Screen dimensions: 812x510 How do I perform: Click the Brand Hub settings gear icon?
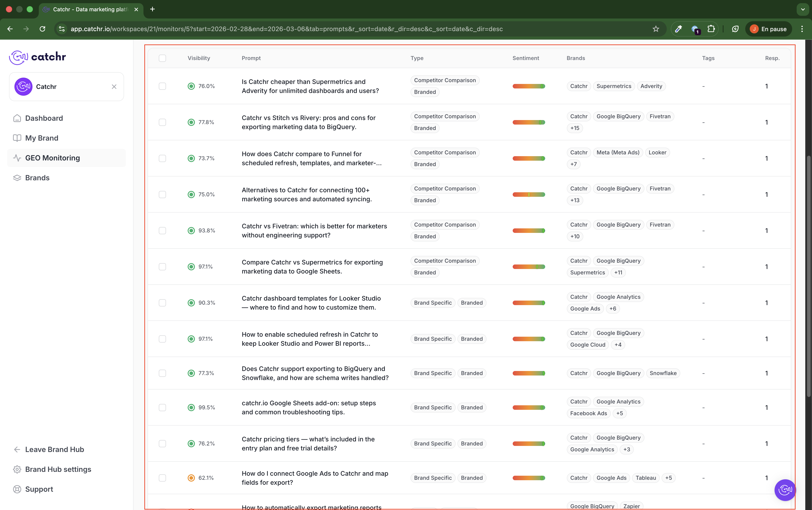pos(17,469)
